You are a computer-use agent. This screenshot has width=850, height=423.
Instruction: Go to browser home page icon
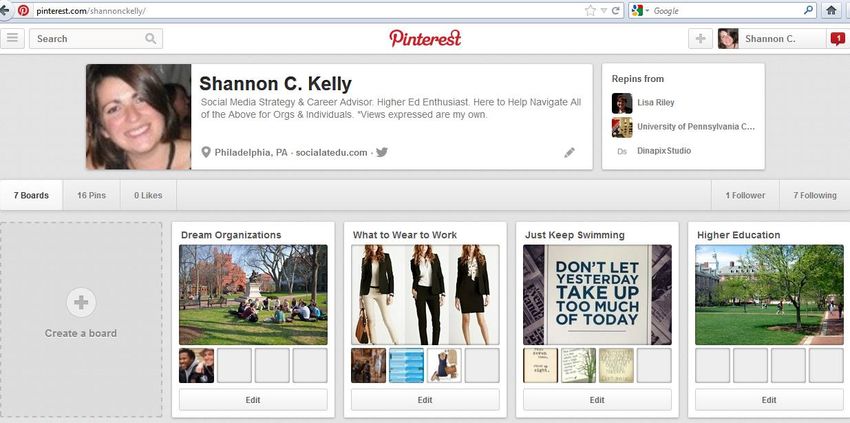[x=832, y=10]
